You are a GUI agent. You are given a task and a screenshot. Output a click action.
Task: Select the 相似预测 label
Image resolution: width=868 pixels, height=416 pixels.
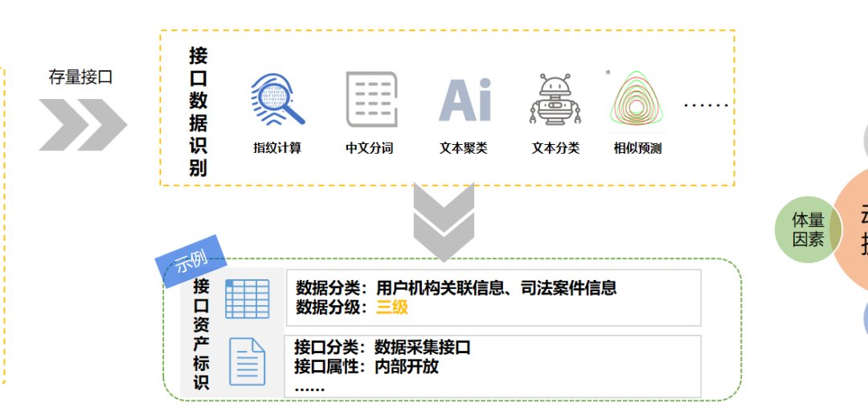[x=637, y=148]
